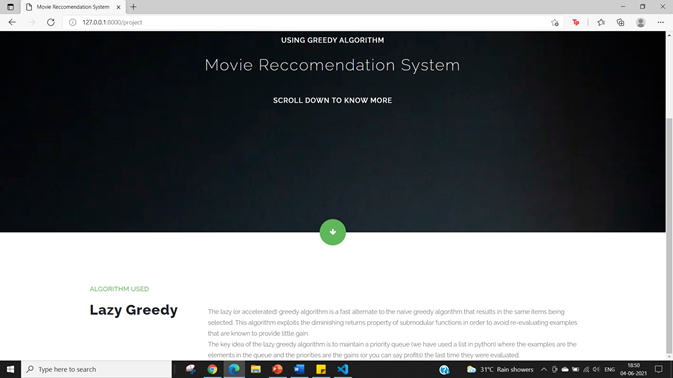
Task: Open Visual Studio Code from the taskbar
Action: pos(343,369)
